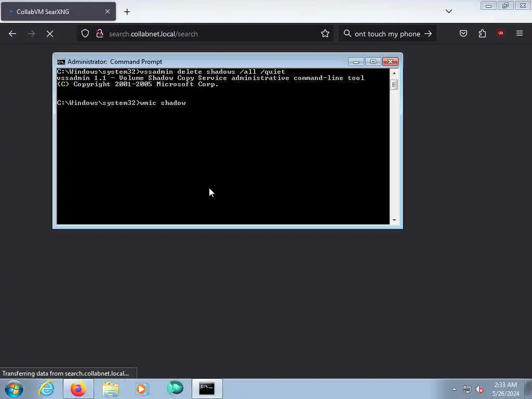The image size is (532, 399).
Task: Open Command Prompt system menu icon
Action: tap(61, 62)
